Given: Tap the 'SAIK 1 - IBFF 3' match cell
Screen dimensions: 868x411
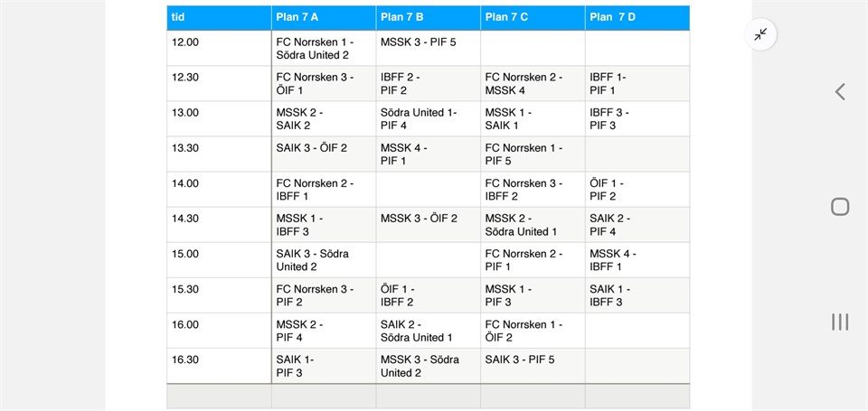Looking at the screenshot, I should coord(637,294).
